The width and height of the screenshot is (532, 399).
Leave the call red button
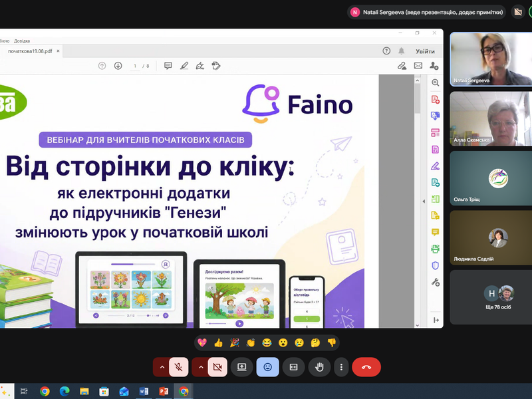[x=366, y=367]
